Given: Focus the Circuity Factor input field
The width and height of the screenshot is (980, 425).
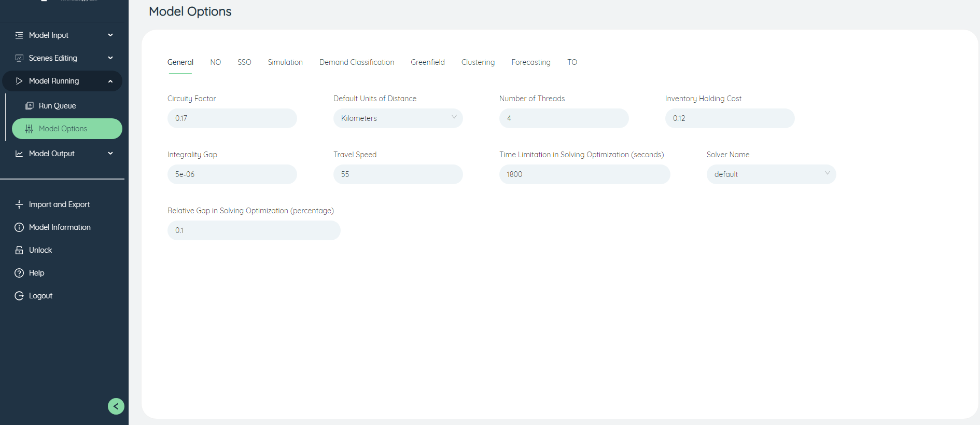Looking at the screenshot, I should (232, 118).
